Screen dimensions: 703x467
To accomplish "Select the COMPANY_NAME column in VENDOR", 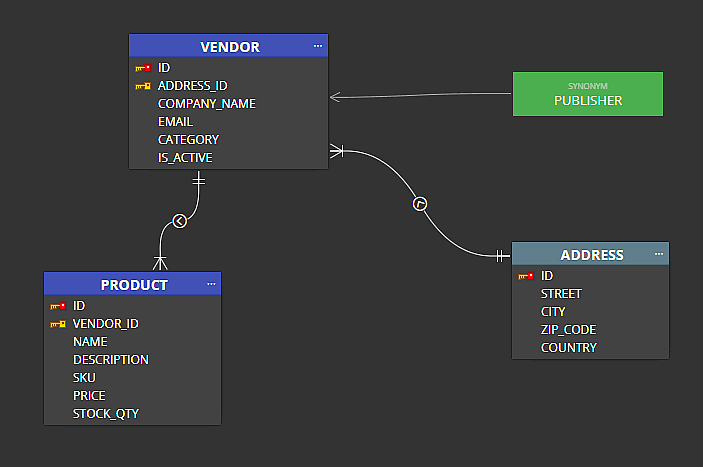I will click(x=207, y=104).
